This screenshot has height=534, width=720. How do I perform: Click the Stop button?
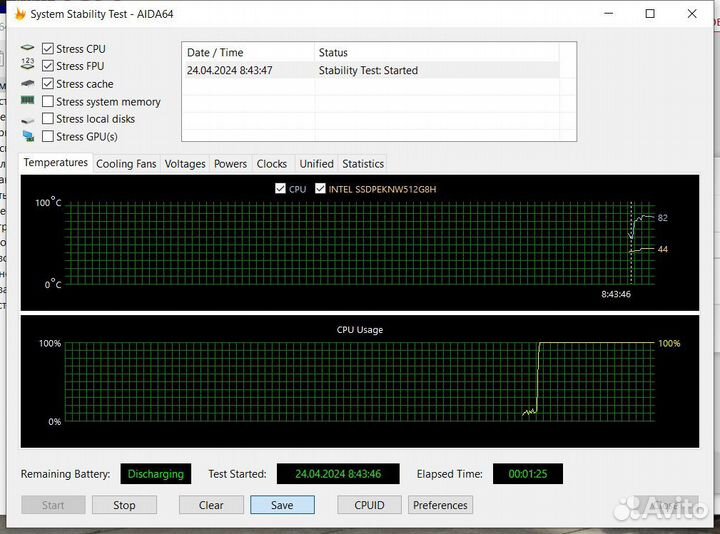[x=124, y=505]
